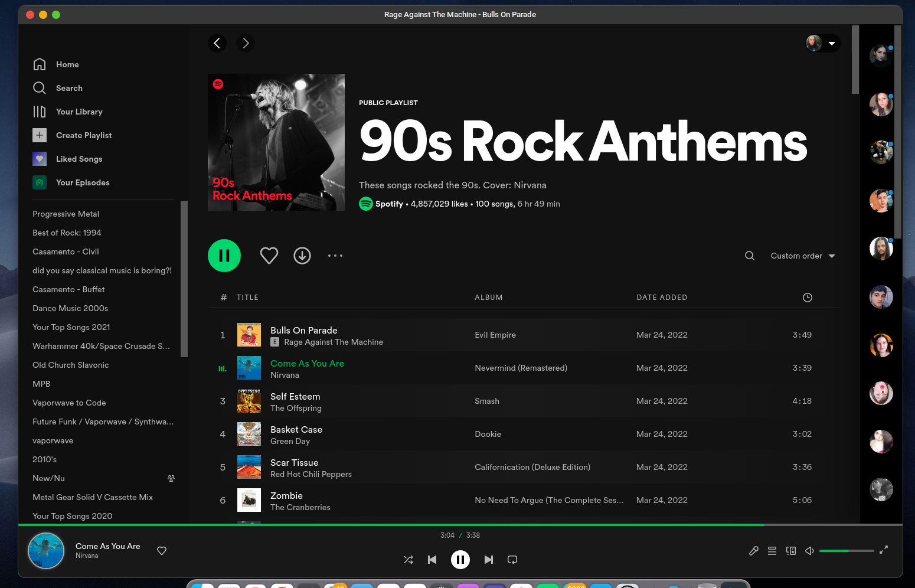The width and height of the screenshot is (915, 588).
Task: Open the Vaporwave to Code playlist
Action: [69, 403]
